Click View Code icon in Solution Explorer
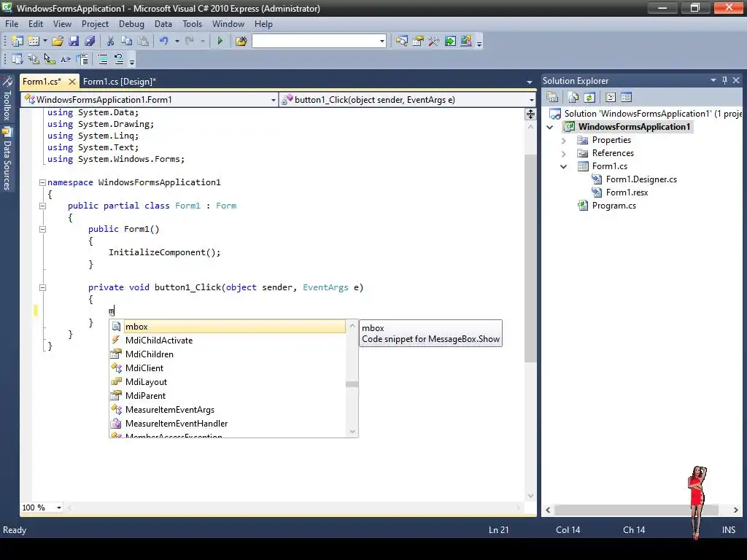The height and width of the screenshot is (560, 747). pos(611,97)
